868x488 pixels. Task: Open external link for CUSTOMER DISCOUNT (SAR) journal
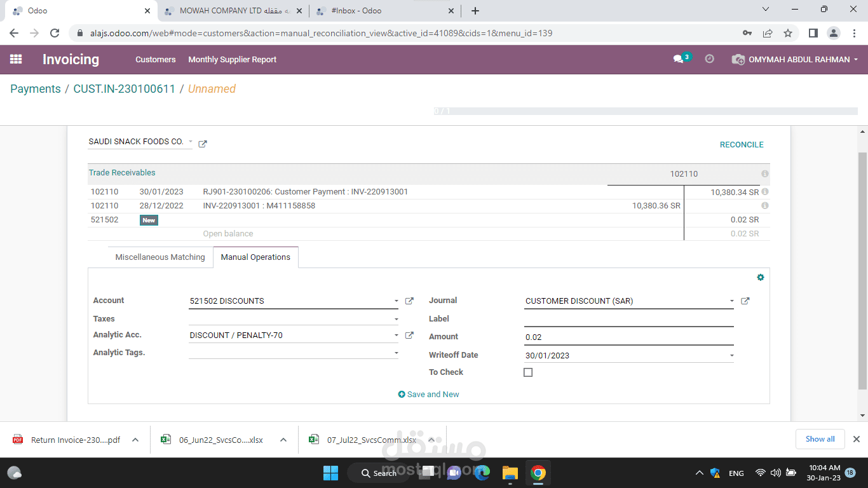click(x=745, y=301)
